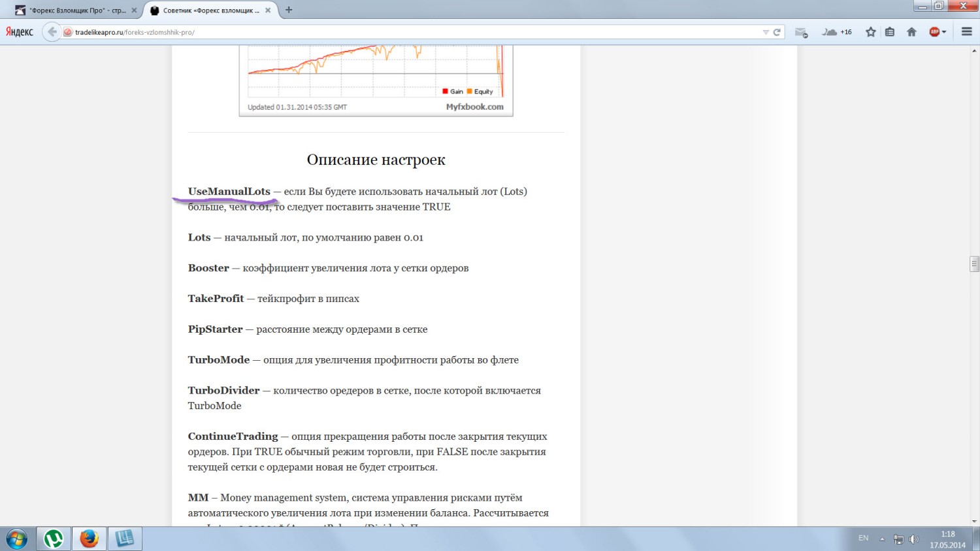Screen dimensions: 980x551
Task: Open uTorrent from the taskbar
Action: pos(54,539)
